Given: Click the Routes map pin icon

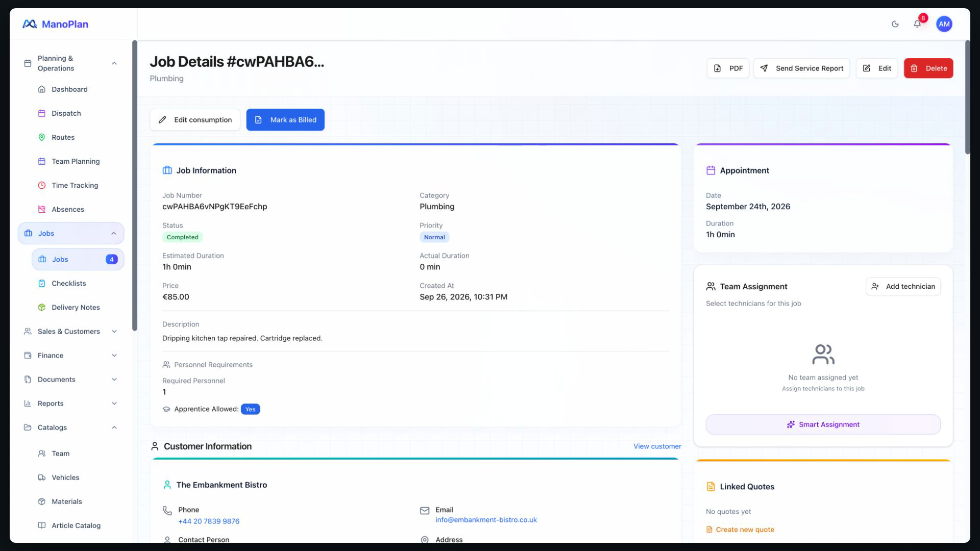Looking at the screenshot, I should pos(42,137).
